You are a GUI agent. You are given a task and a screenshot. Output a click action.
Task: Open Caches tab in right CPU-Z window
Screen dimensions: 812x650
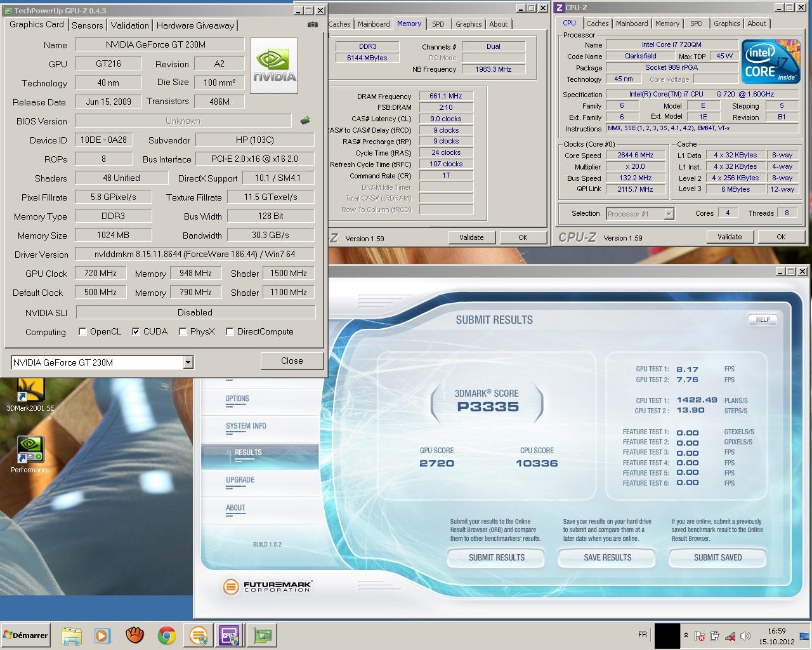coord(598,23)
